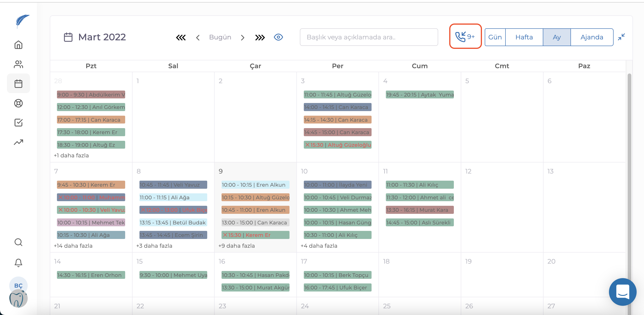Viewport: 644px width, 315px height.
Task: Click the sidebar search magnifier icon
Action: click(18, 242)
